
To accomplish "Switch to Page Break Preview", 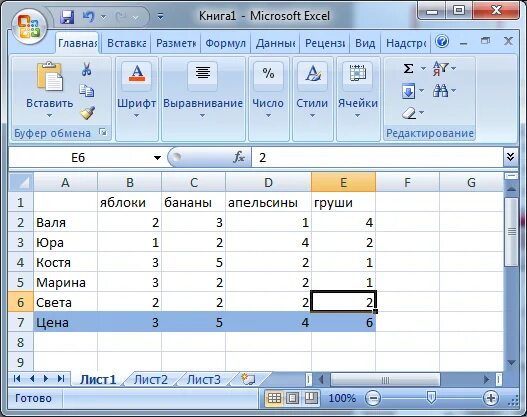I will pyautogui.click(x=311, y=398).
